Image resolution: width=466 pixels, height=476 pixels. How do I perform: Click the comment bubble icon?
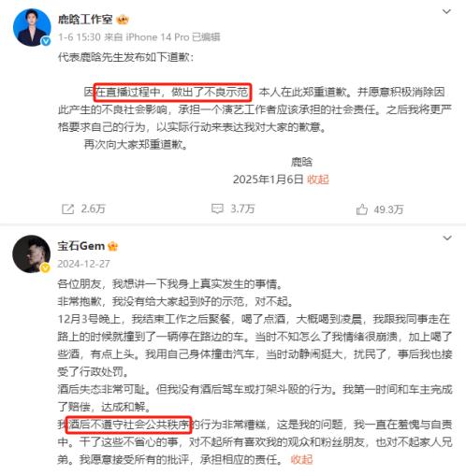coord(217,209)
